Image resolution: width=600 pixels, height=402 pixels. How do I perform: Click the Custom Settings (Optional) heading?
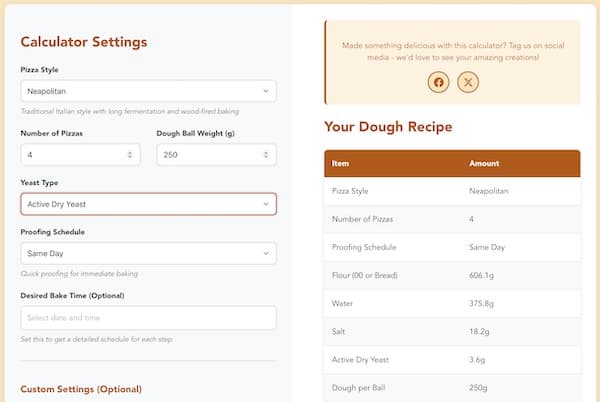81,388
